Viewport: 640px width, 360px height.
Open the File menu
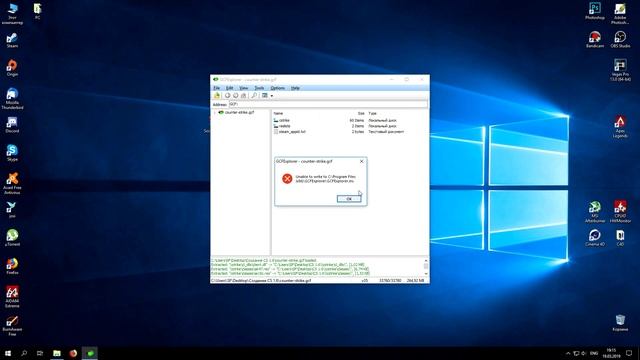[x=217, y=88]
